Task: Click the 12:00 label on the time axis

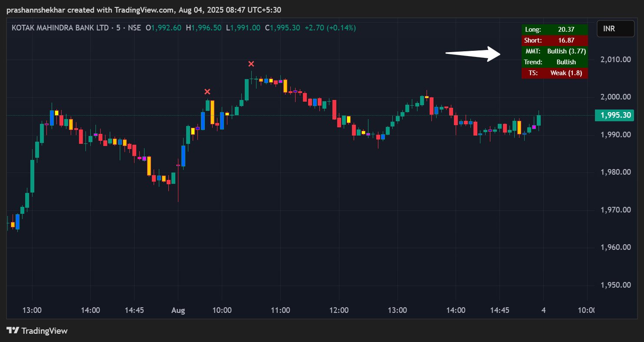Action: point(339,310)
